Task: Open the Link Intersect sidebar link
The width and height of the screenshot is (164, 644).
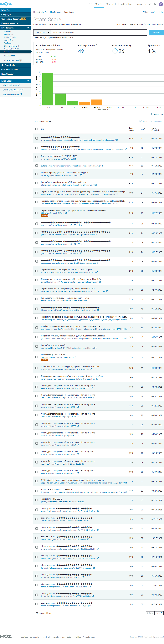Action: 9,56
